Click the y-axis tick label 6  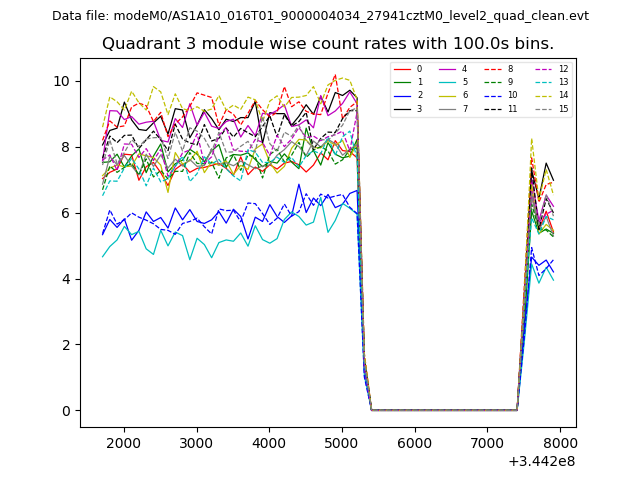point(65,213)
